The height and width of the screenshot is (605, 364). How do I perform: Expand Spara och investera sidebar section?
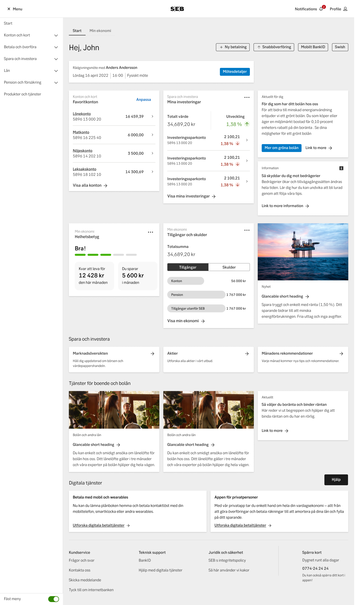(56, 59)
